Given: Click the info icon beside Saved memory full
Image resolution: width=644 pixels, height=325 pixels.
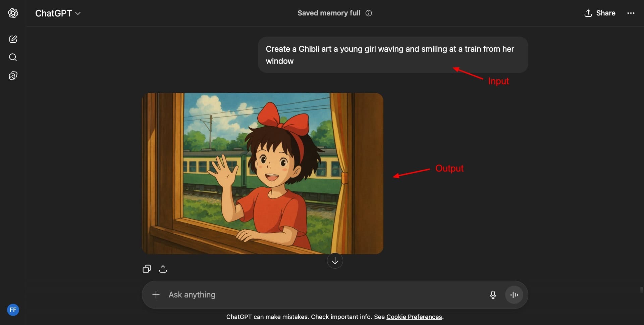Looking at the screenshot, I should pos(369,13).
